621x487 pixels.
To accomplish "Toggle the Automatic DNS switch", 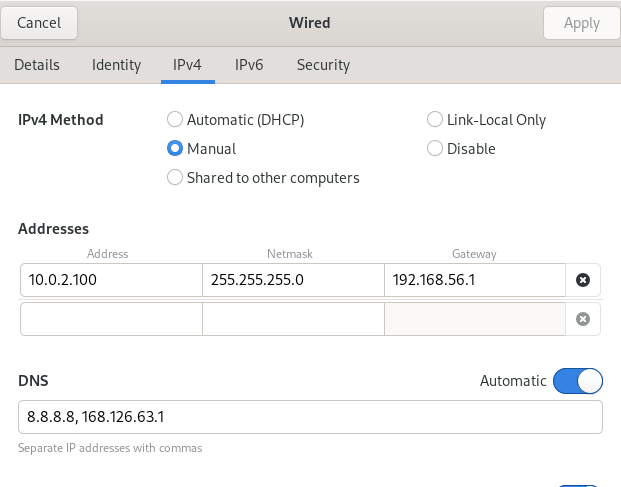I will click(x=578, y=381).
